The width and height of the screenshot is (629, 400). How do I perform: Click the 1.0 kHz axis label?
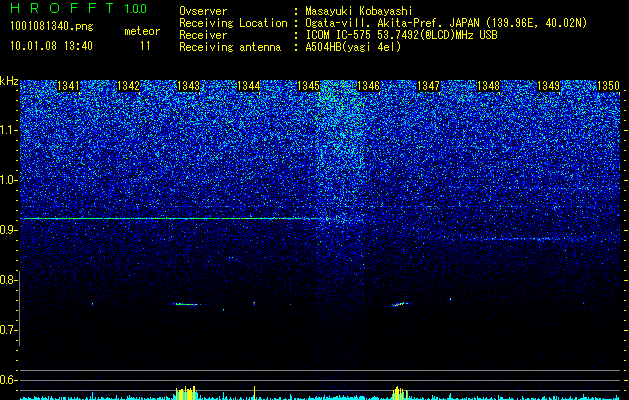(8, 180)
